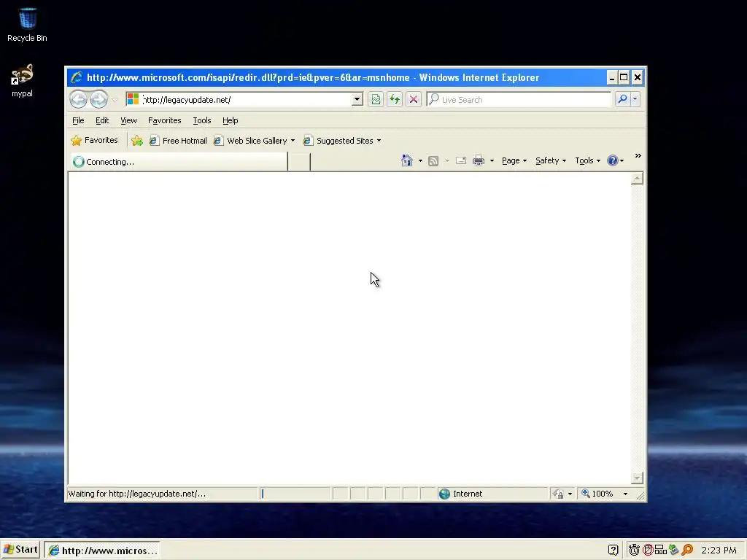Click the zoom level 100% button
This screenshot has width=747, height=560.
coord(597,494)
